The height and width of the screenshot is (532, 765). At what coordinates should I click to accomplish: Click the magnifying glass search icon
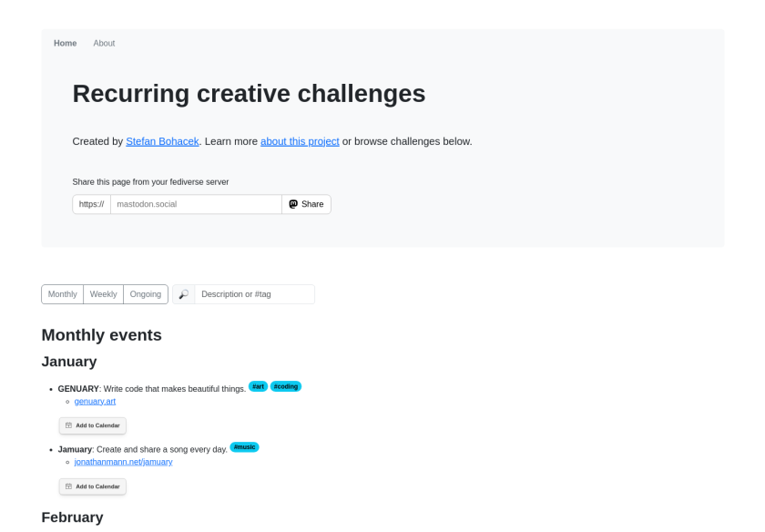(183, 294)
